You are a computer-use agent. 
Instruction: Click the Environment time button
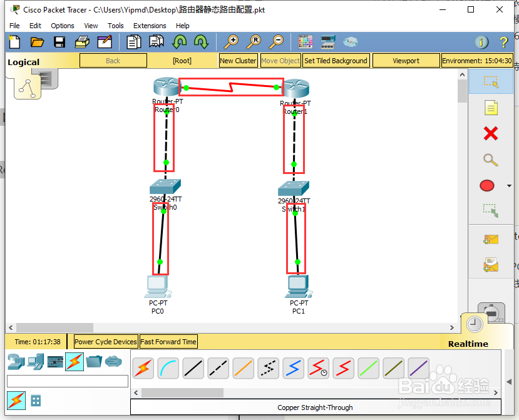point(477,61)
